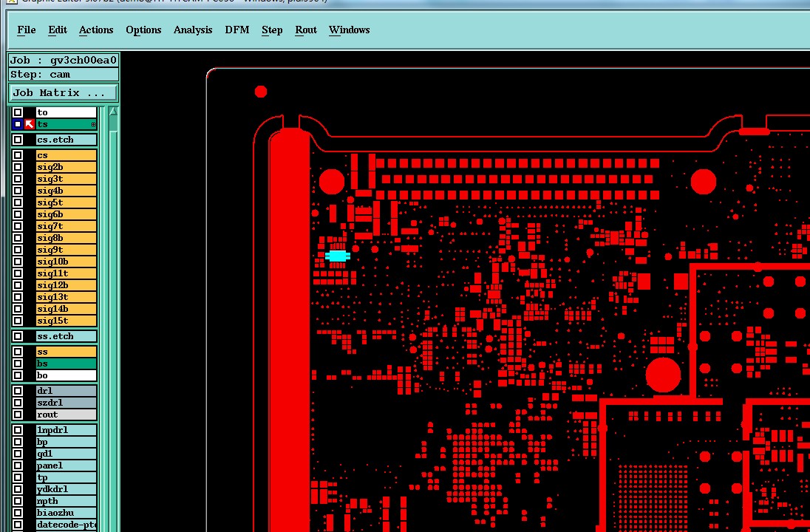Open the File menu
The image size is (810, 532).
point(27,30)
